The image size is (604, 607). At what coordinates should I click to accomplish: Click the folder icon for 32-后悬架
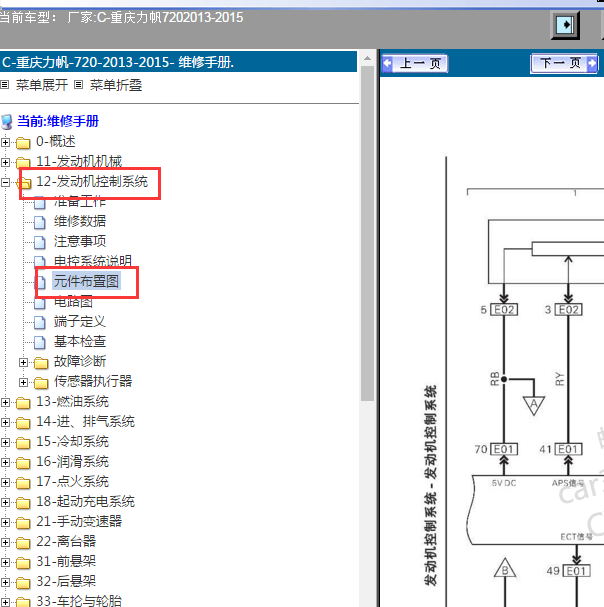click(23, 583)
